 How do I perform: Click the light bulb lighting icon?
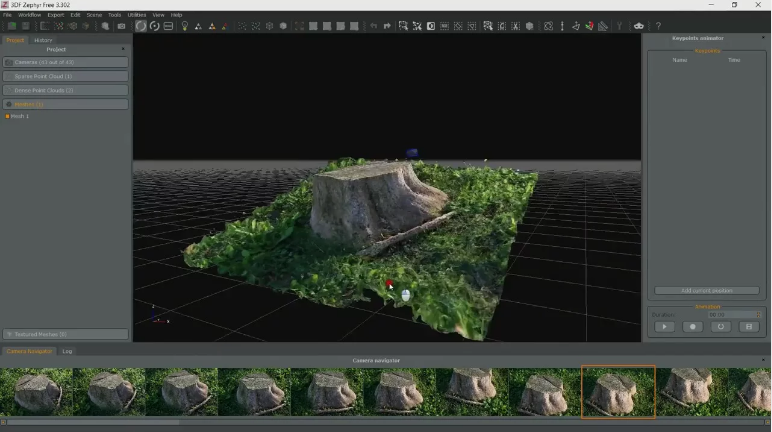[x=185, y=26]
